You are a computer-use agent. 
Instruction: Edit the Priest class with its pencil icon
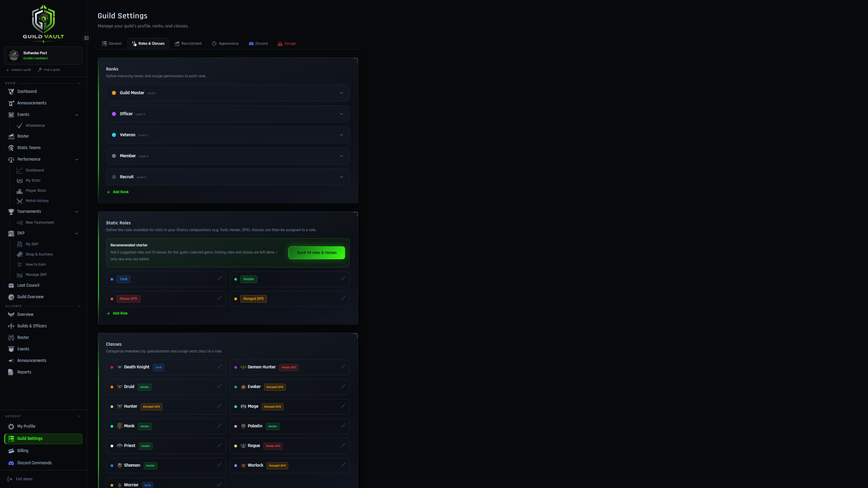tap(219, 446)
